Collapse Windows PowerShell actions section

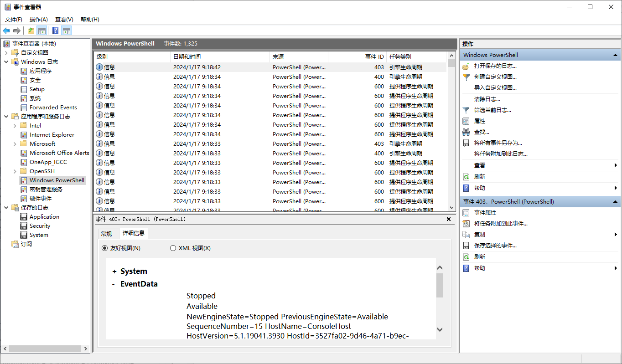pos(615,55)
